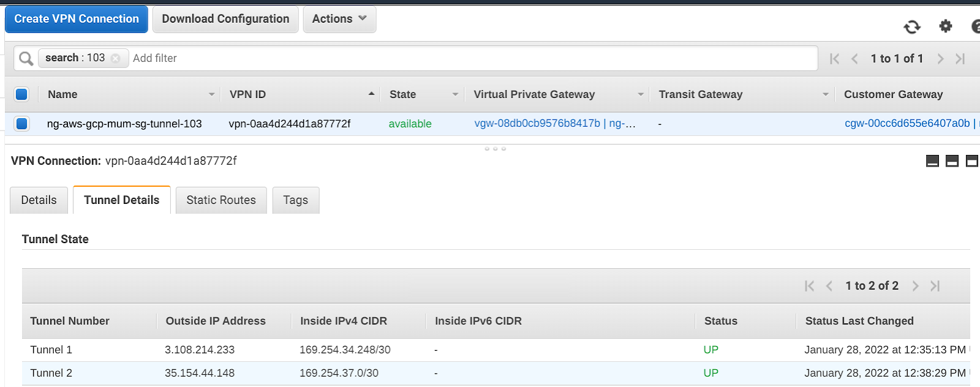This screenshot has width=980, height=387.
Task: Toggle the select-all checkbox in the table header
Action: [x=21, y=94]
